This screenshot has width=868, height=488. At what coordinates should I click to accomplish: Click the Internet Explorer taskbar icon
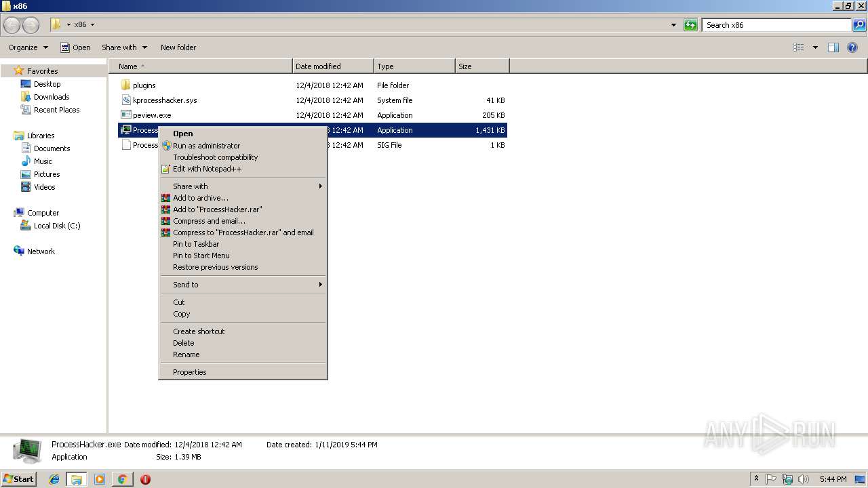click(54, 479)
